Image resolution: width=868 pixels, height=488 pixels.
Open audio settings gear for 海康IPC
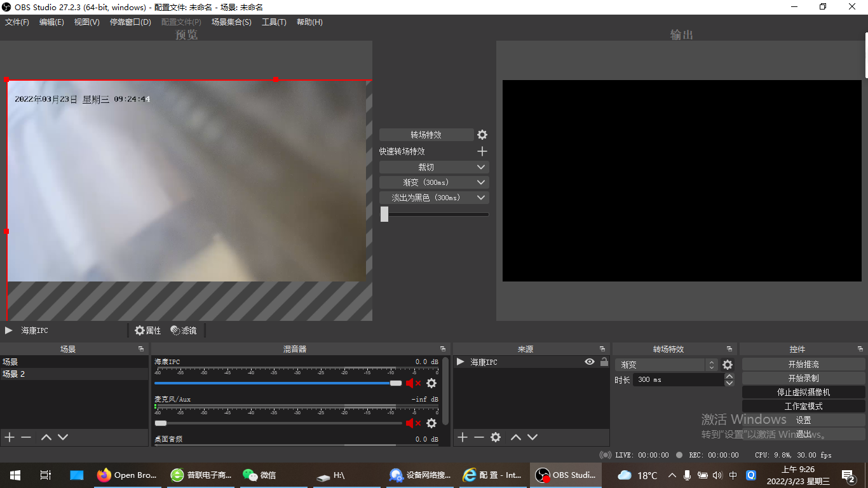pos(431,383)
